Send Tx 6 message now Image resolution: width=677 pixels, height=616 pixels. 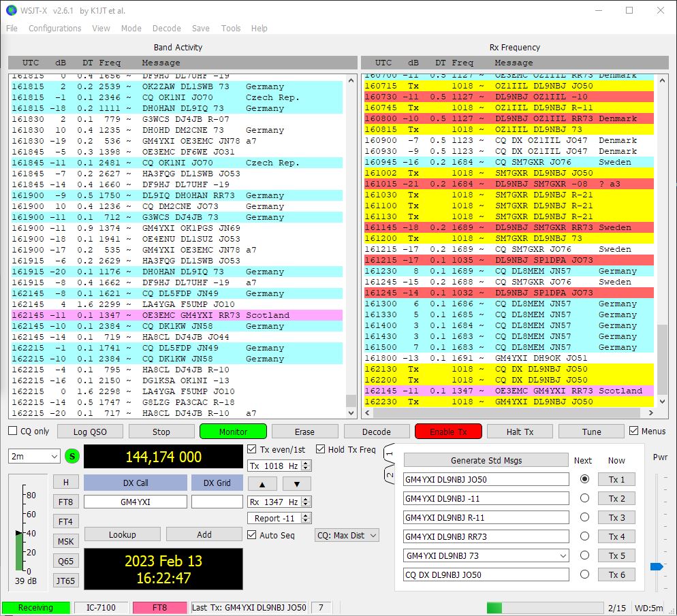[616, 574]
